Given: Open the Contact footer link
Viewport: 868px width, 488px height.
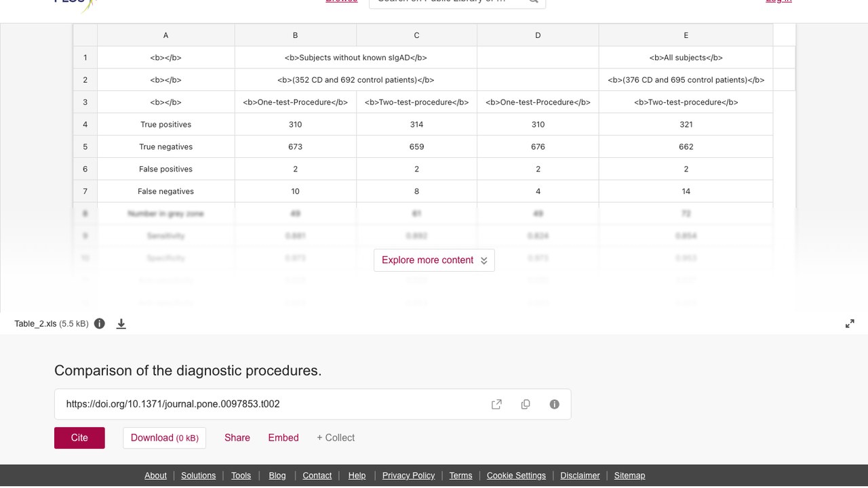Looking at the screenshot, I should click(x=317, y=475).
